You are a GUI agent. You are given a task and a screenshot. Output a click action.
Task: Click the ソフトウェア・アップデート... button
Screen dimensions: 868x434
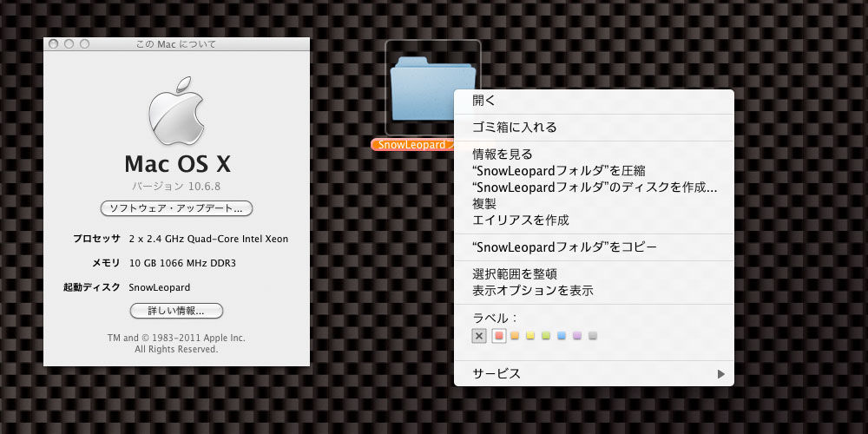(x=176, y=208)
